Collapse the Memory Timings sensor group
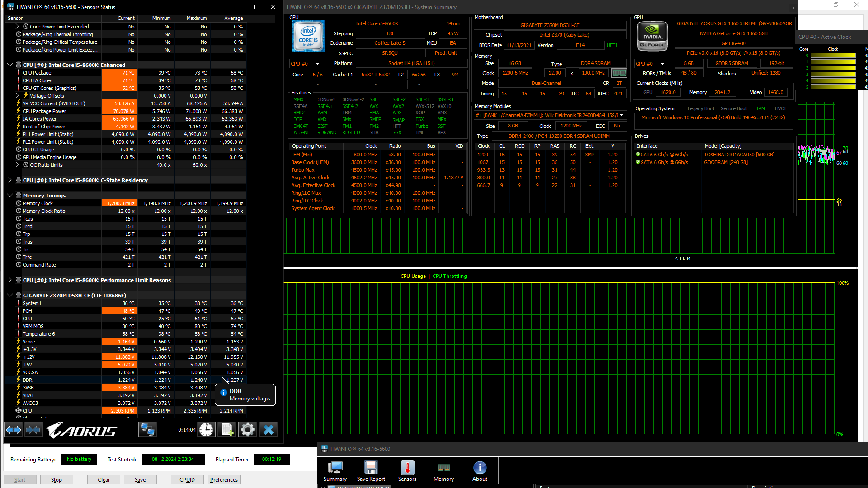The width and height of the screenshot is (868, 488). coord(10,196)
